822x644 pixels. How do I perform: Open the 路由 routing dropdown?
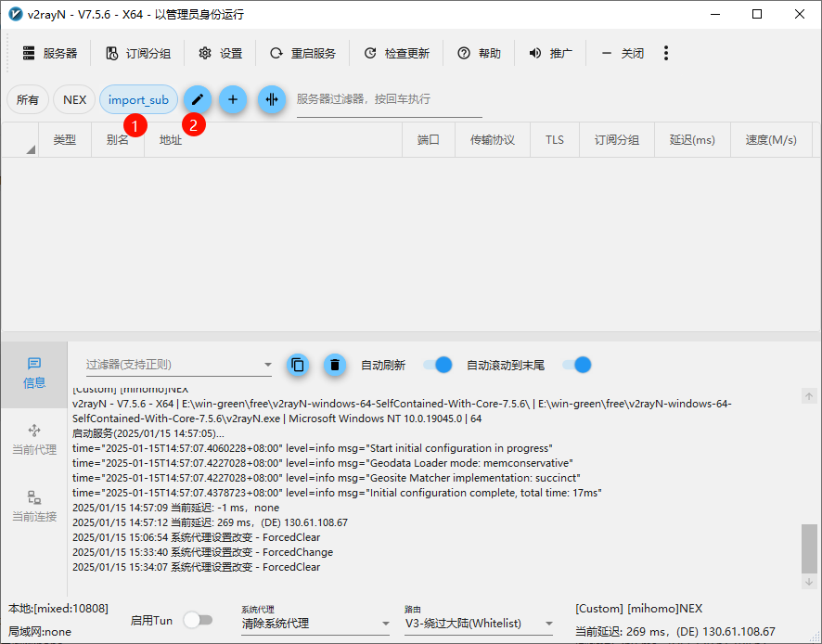[x=479, y=624]
